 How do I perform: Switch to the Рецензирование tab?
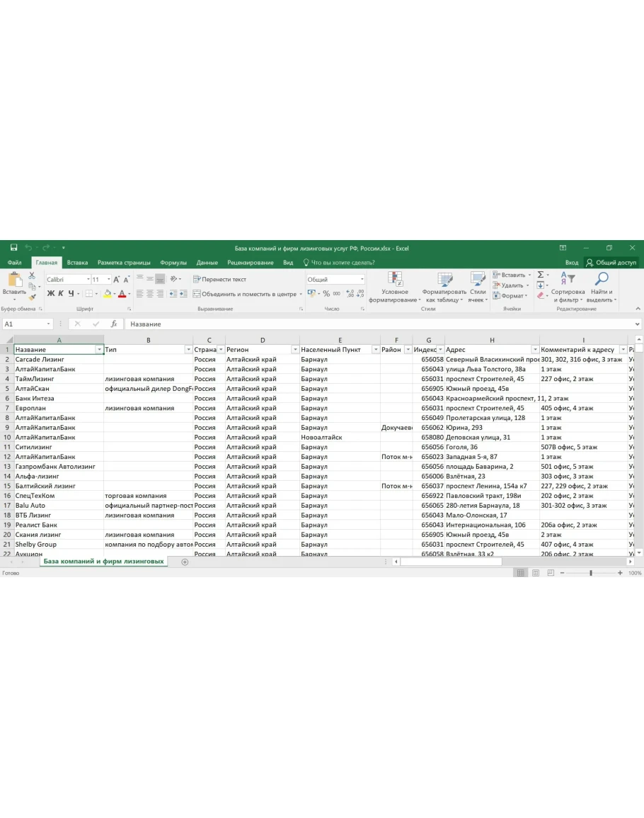tap(251, 263)
